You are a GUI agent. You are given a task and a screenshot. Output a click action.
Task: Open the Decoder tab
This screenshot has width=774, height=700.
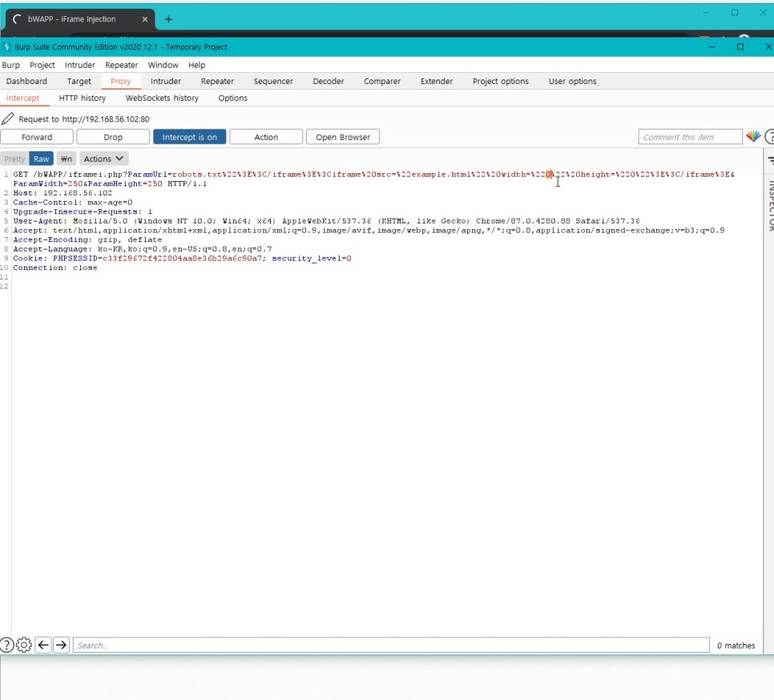(329, 82)
